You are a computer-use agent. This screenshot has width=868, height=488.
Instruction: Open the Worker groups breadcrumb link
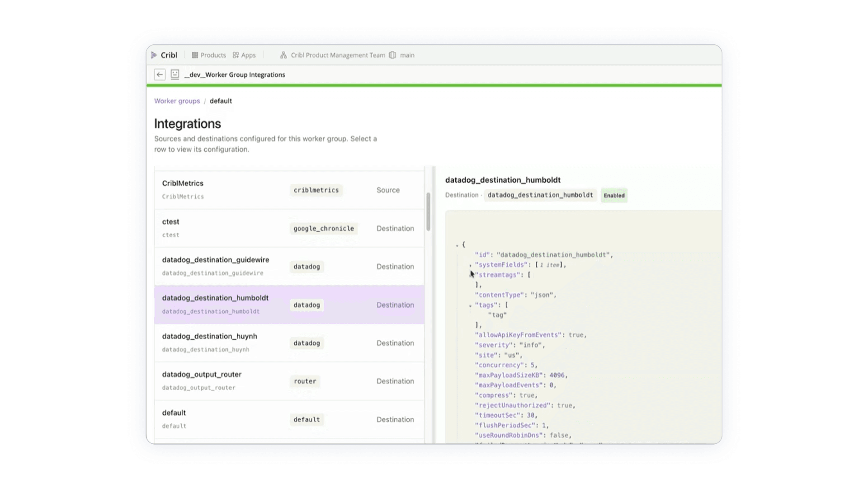pos(177,101)
